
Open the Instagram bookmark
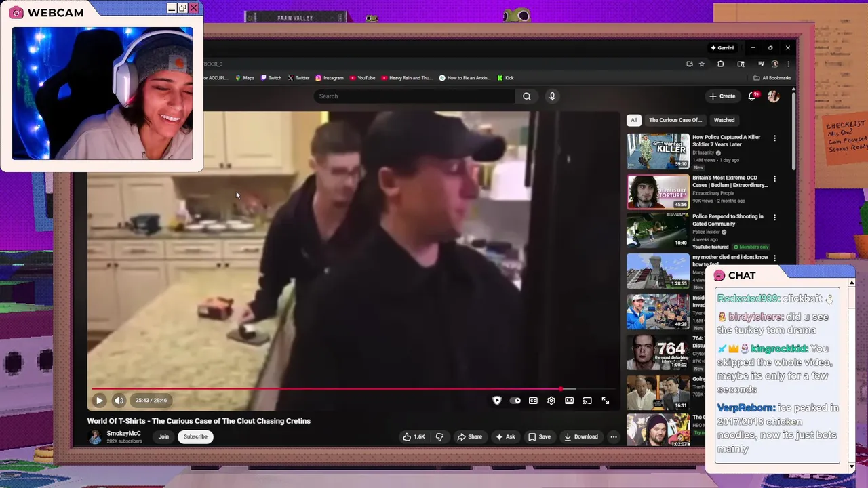point(330,78)
